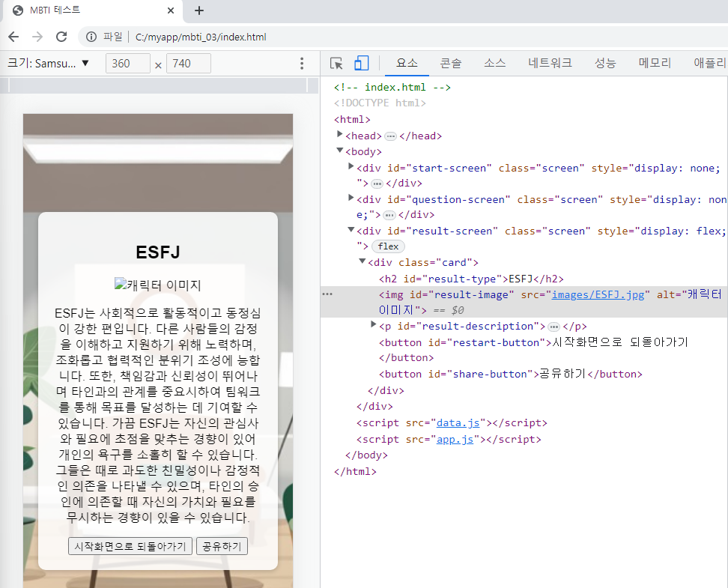
Task: Open the 메모리 tab
Action: (x=655, y=63)
